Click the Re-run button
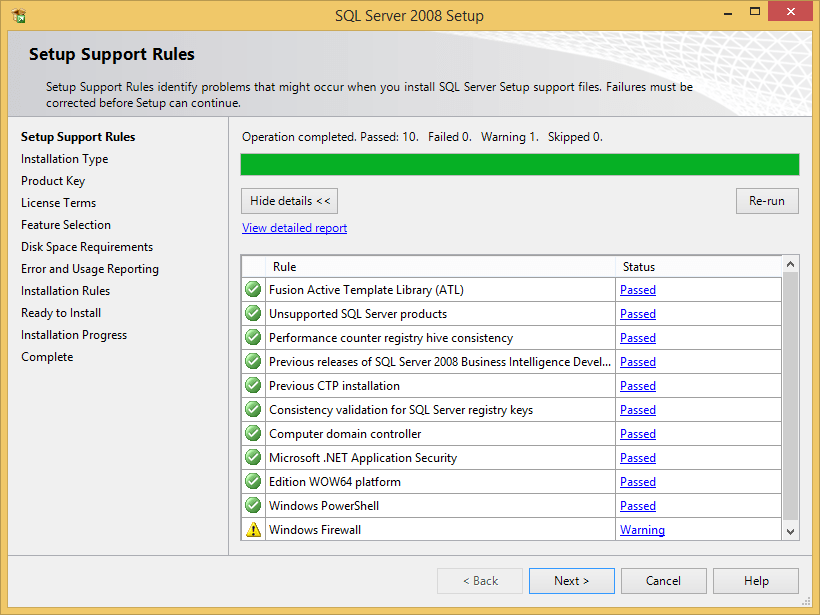This screenshot has height=615, width=820. 767,201
